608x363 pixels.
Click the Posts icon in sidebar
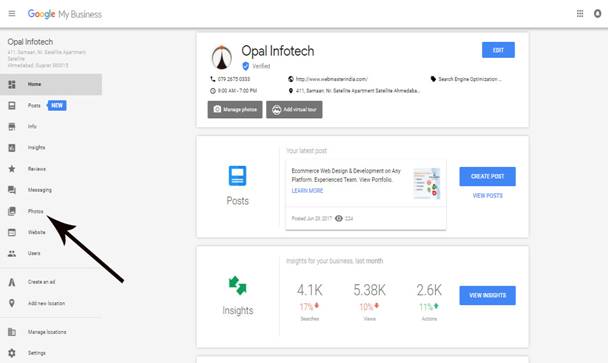[12, 105]
